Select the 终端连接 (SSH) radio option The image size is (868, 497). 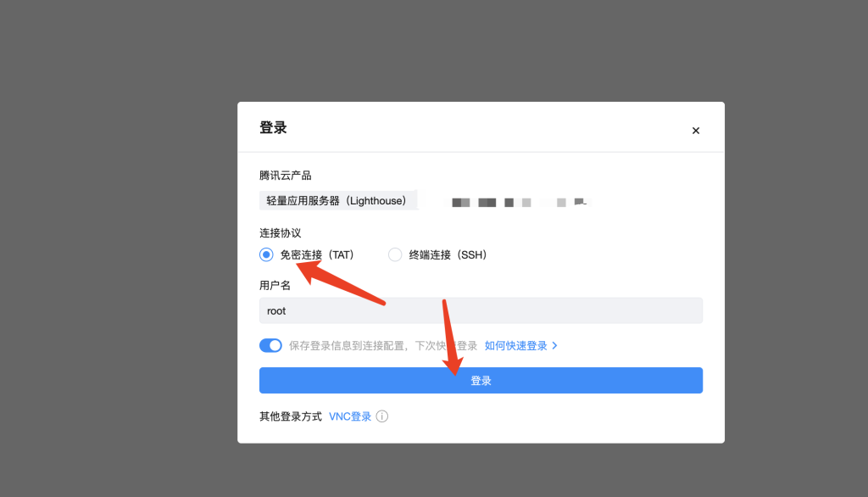coord(395,255)
